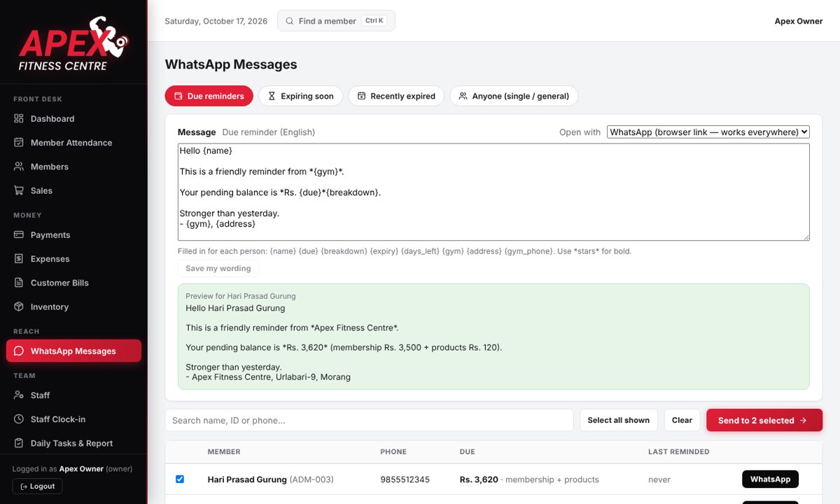Click the Clear selection button

pos(682,420)
